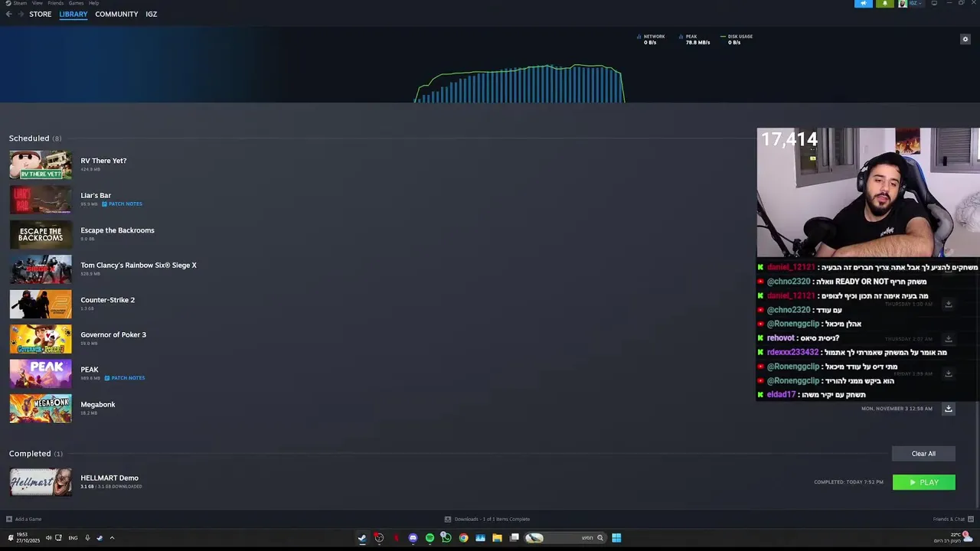Click the blue announcements megaphone button

click(863, 3)
